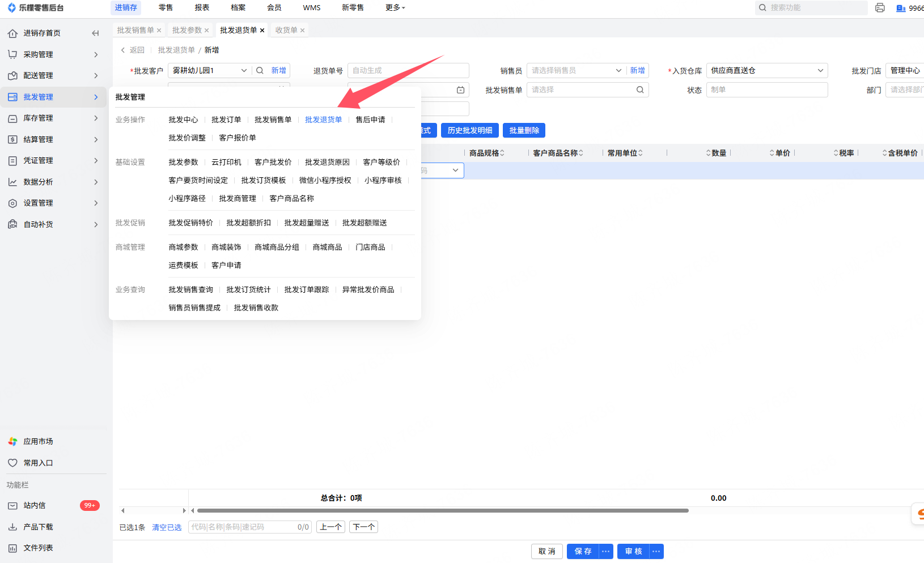Expand 库存管理 submenu arrow
The width and height of the screenshot is (924, 563).
pos(96,118)
